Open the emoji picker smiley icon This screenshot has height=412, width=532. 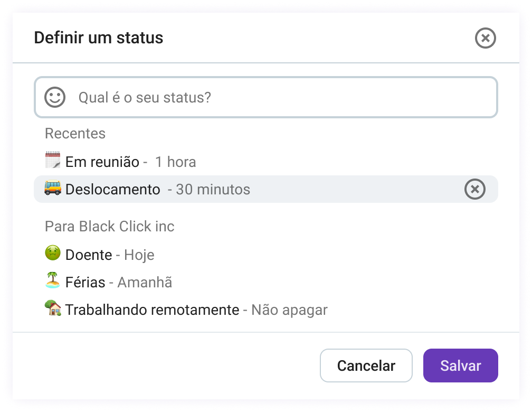pyautogui.click(x=54, y=97)
